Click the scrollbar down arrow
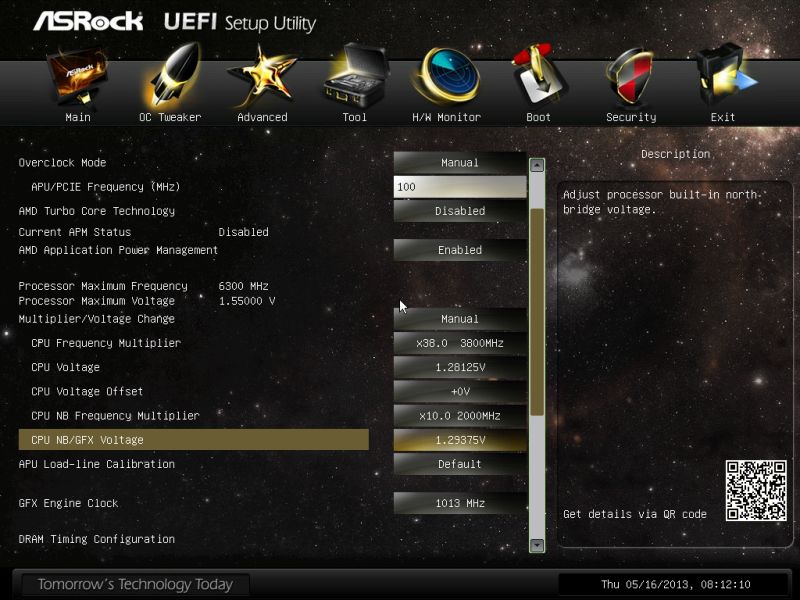 (537, 545)
